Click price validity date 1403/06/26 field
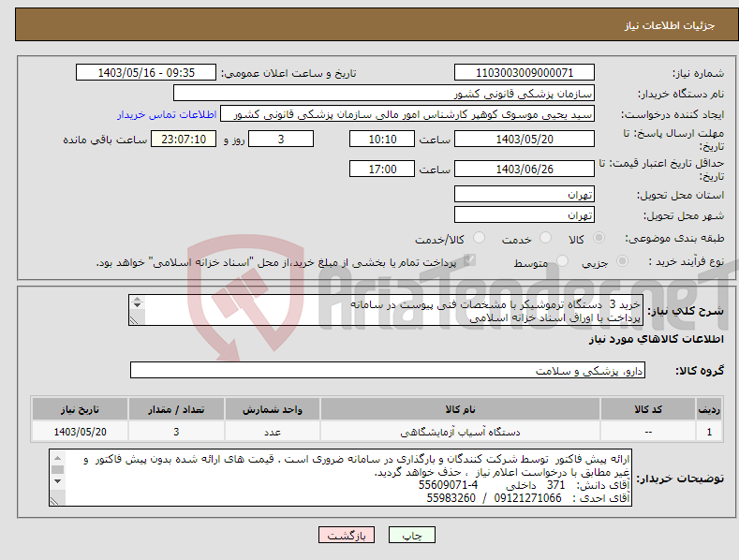Viewport: 739px width, 560px height. click(525, 169)
